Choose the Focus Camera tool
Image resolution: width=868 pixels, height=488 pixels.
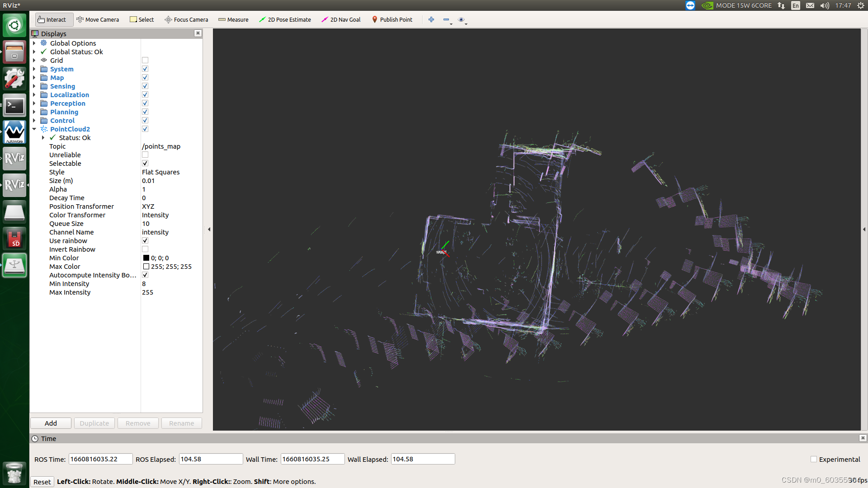click(x=186, y=19)
